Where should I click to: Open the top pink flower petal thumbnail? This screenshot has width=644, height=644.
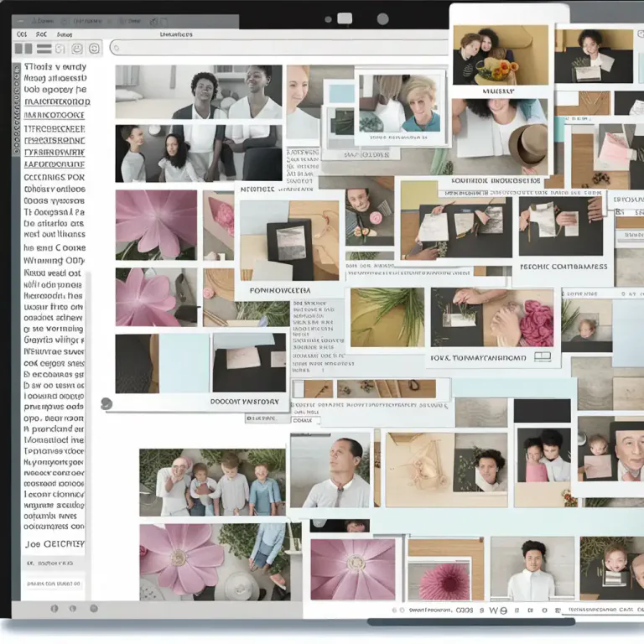tap(156, 225)
